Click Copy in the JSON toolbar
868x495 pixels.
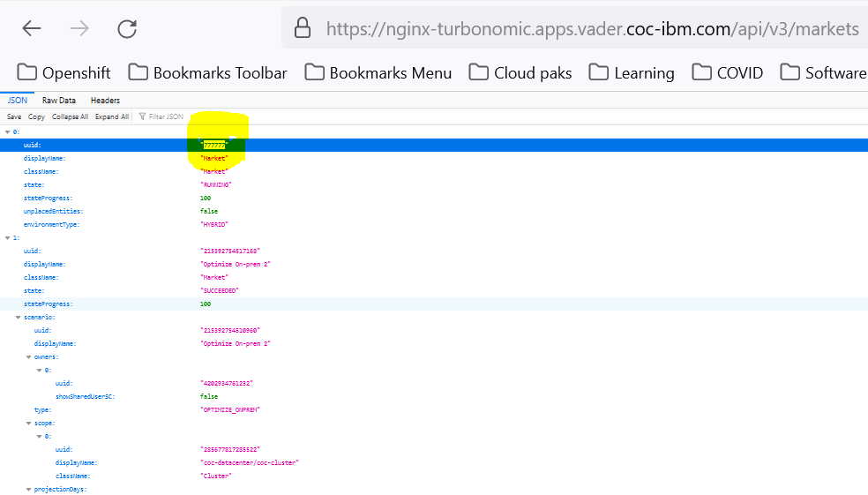36,116
